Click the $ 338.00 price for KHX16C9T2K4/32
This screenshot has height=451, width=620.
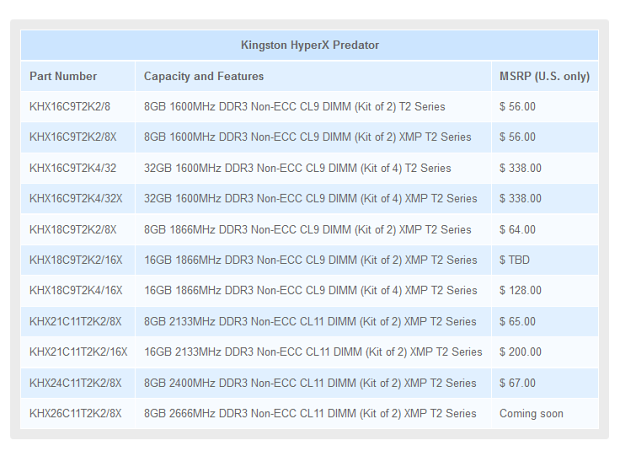(x=520, y=168)
